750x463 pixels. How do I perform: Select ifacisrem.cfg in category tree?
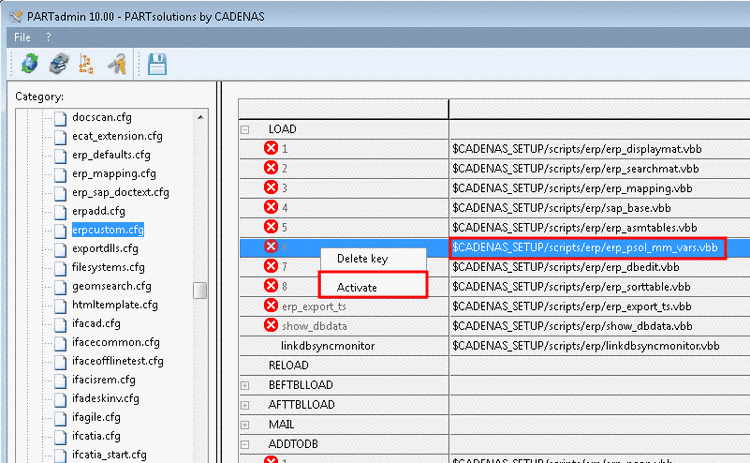pos(104,380)
